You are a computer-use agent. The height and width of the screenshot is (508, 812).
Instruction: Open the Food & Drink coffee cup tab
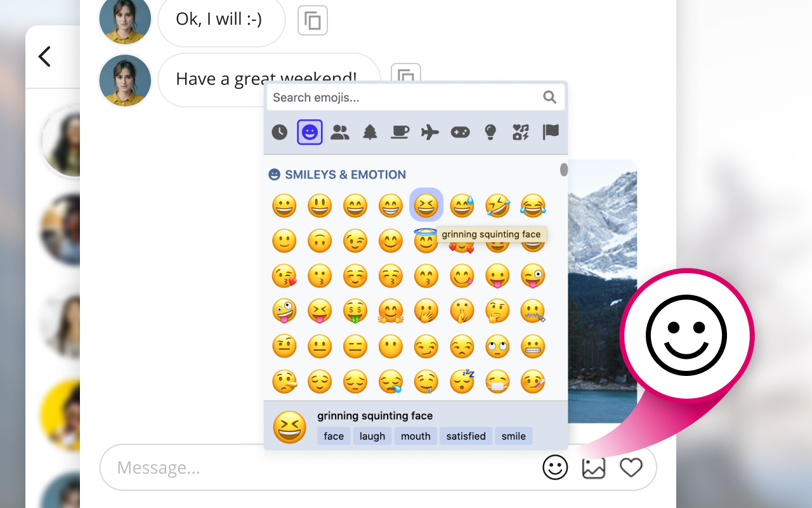[400, 132]
